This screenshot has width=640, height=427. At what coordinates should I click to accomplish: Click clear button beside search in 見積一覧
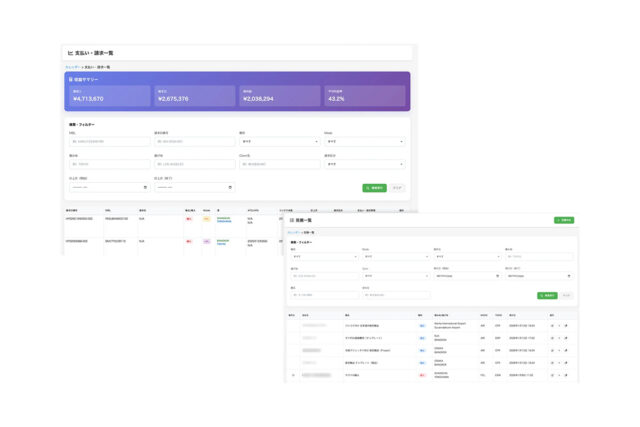(x=567, y=295)
